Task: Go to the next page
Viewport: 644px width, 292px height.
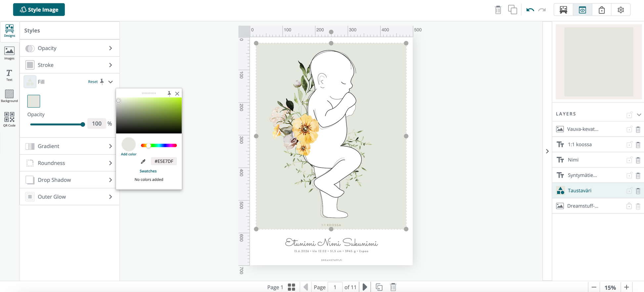Action: 365,287
